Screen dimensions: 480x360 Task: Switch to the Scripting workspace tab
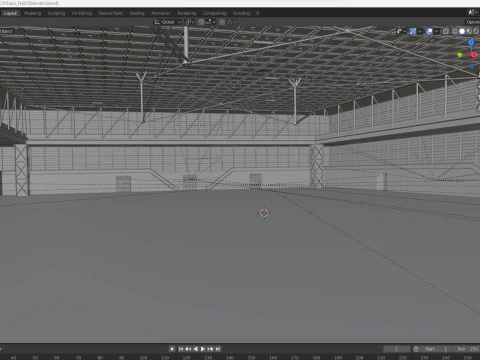coord(241,13)
